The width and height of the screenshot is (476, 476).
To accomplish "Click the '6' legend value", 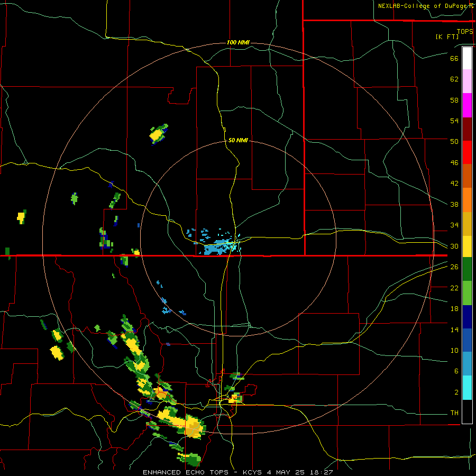I will click(x=456, y=371).
